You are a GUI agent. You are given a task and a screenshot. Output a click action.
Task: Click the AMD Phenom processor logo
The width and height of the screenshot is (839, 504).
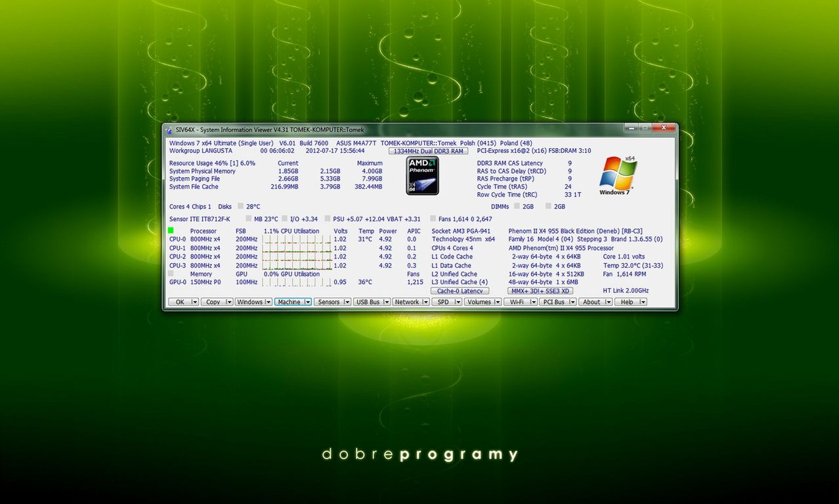pos(422,175)
